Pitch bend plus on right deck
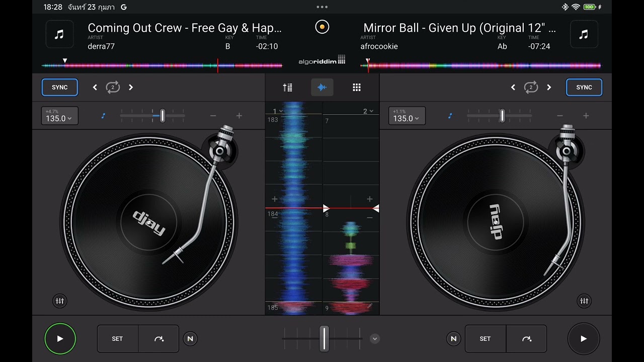Screen dimensions: 644x362 point(586,116)
